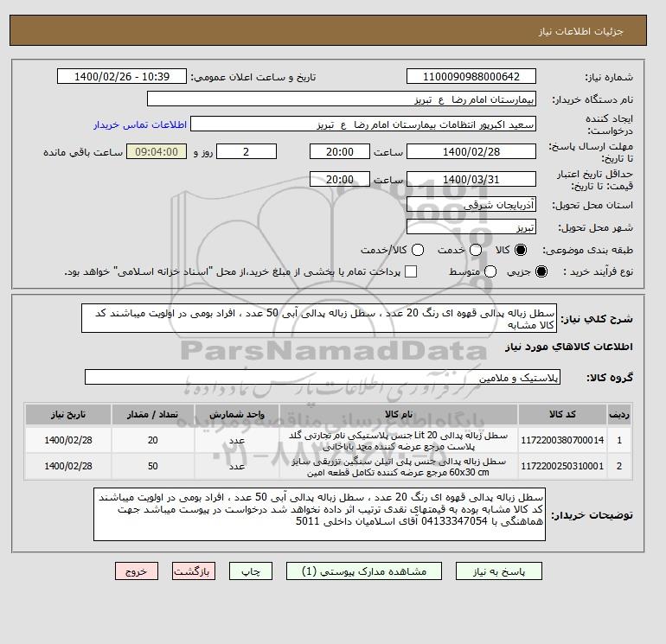Click the request creator field سعید اکبرپور
The height and width of the screenshot is (644, 666).
[363, 124]
